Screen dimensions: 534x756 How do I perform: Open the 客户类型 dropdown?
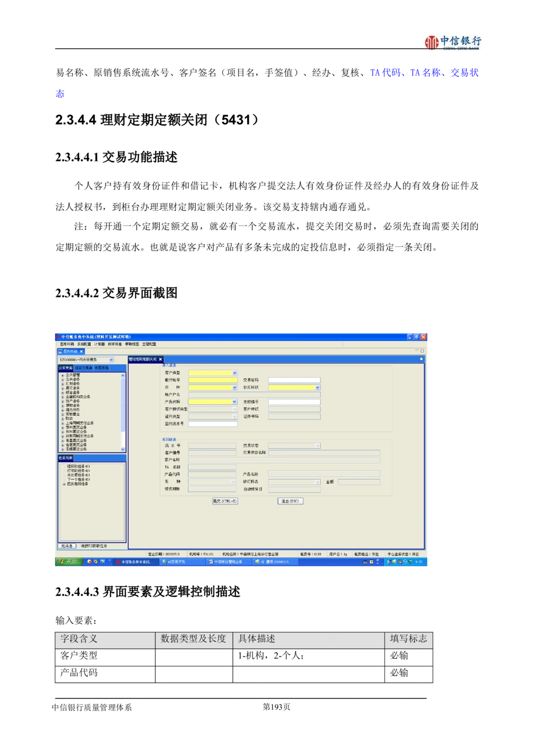coord(234,373)
